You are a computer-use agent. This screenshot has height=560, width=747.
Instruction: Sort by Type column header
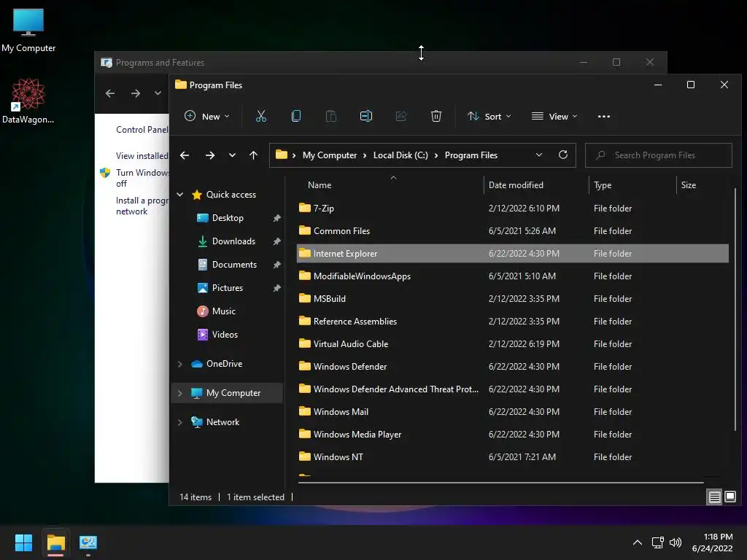(603, 184)
